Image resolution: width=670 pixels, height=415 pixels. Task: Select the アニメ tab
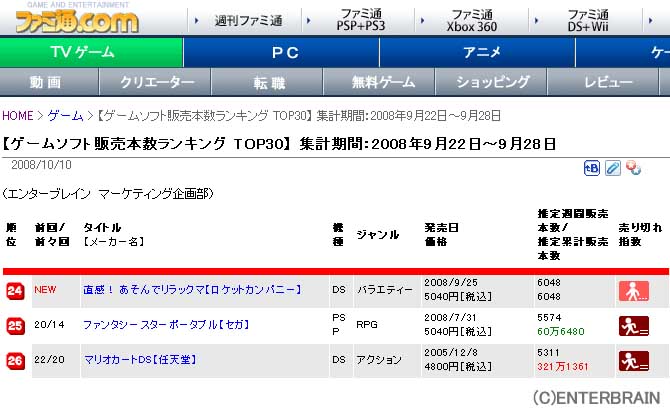[x=477, y=52]
